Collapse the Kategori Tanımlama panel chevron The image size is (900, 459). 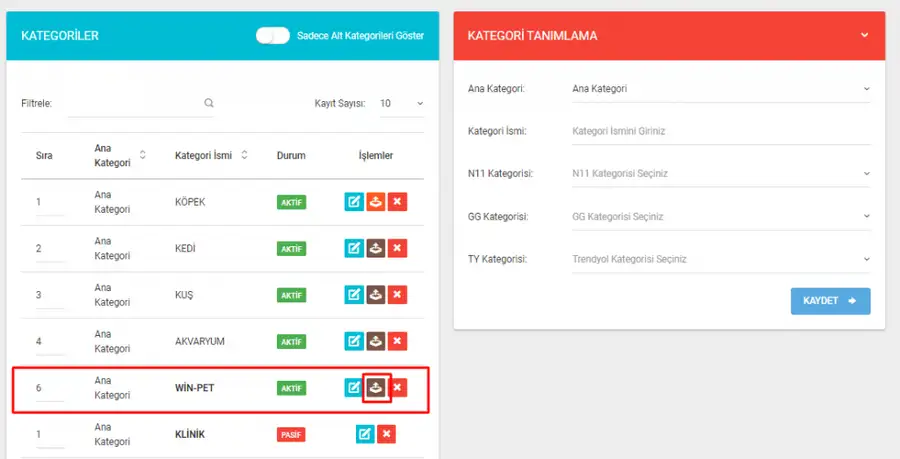(x=864, y=36)
